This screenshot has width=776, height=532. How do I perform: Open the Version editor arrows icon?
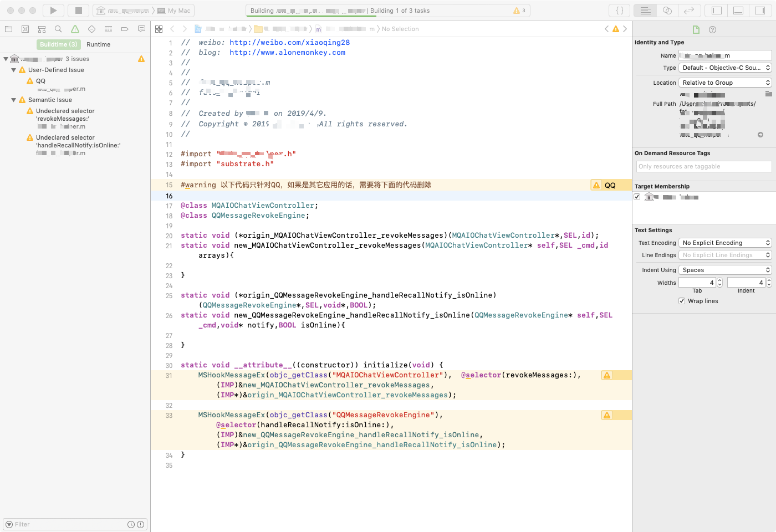[x=688, y=10]
